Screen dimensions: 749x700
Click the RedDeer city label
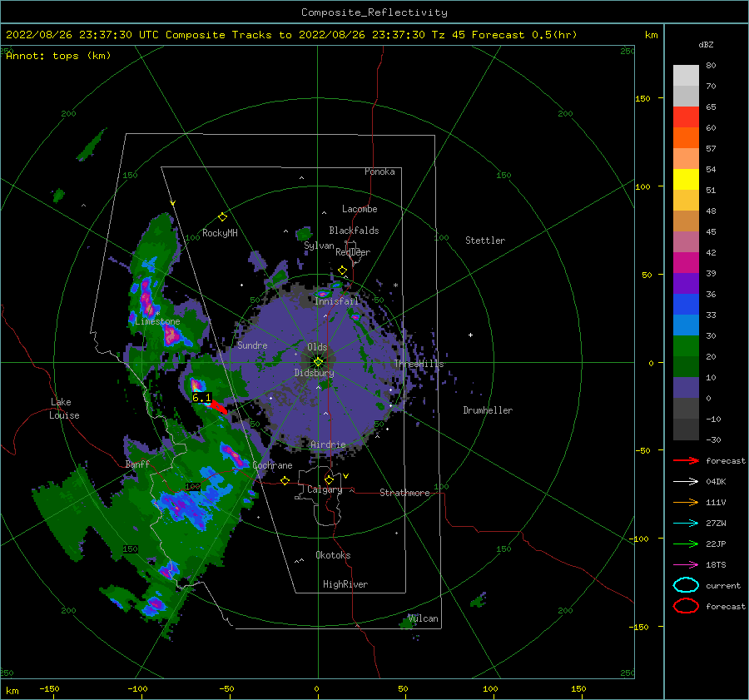point(353,252)
